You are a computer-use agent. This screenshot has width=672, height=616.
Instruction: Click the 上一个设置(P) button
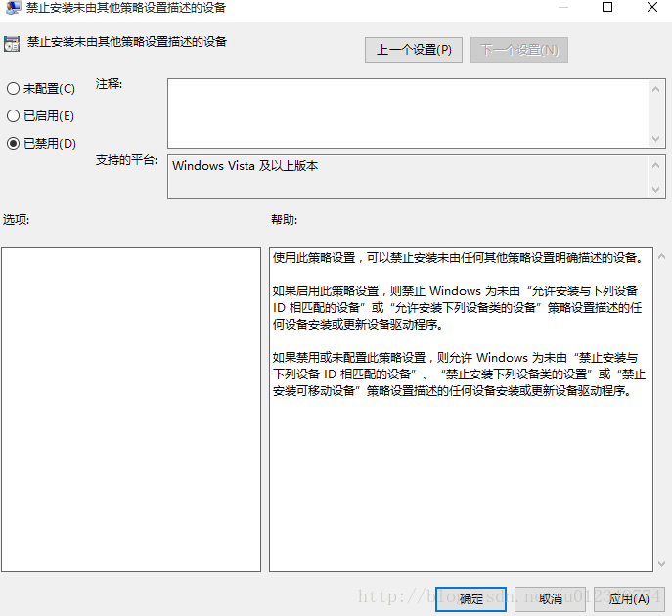click(x=414, y=50)
